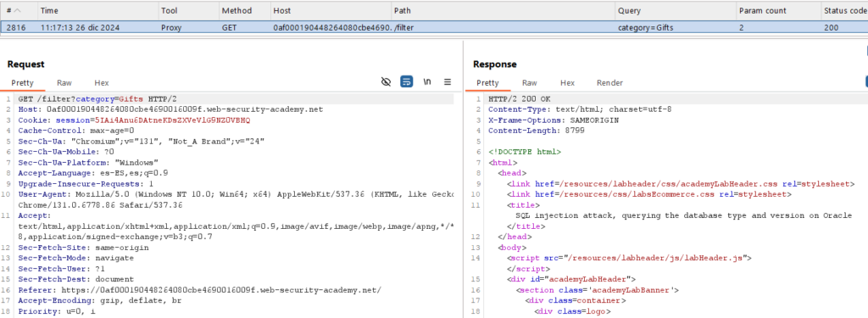
Task: Click the session Cookie line in Request
Action: click(x=134, y=120)
